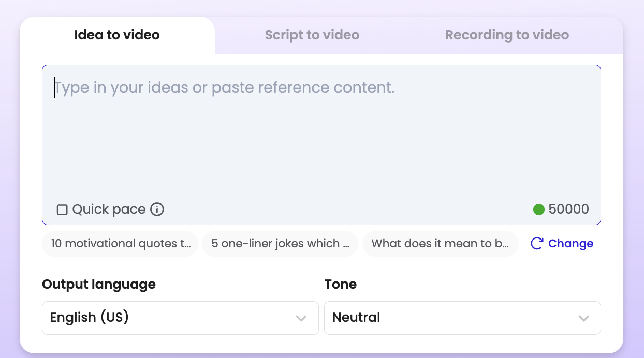This screenshot has width=644, height=358.
Task: Click the green character limit indicator dot
Action: click(538, 210)
